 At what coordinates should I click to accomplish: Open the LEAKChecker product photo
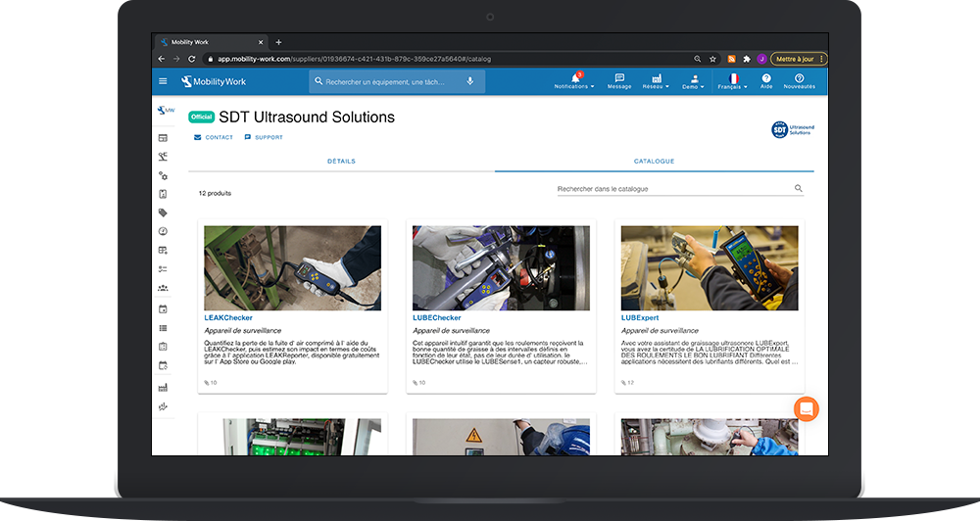[x=292, y=268]
